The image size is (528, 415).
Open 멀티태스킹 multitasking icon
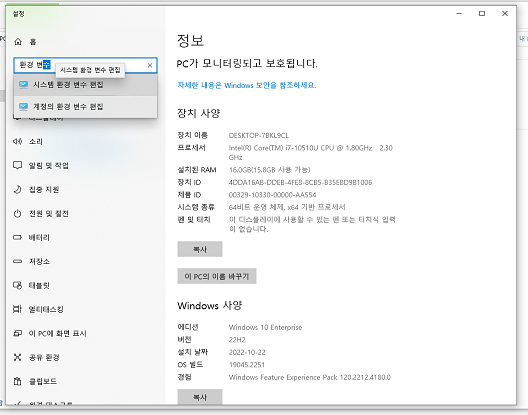(x=18, y=309)
